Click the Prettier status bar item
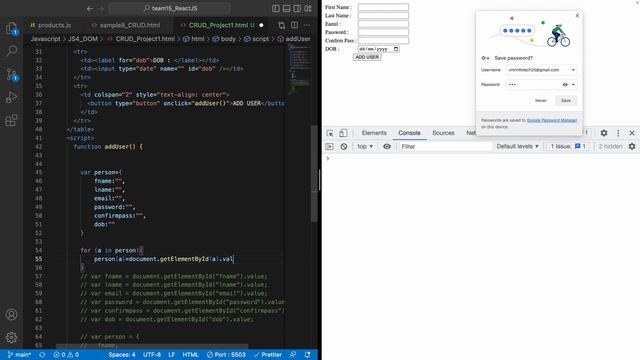Image resolution: width=640 pixels, height=360 pixels. click(x=267, y=355)
